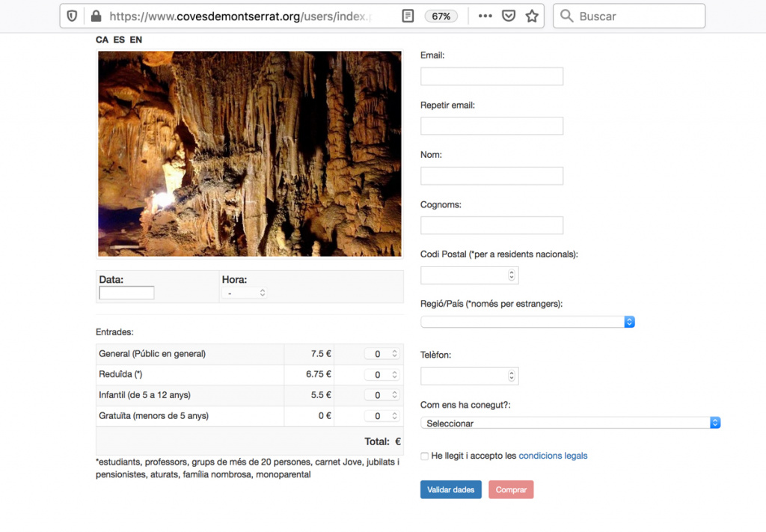The width and height of the screenshot is (766, 532).
Task: Click the cave photo image
Action: [250, 154]
